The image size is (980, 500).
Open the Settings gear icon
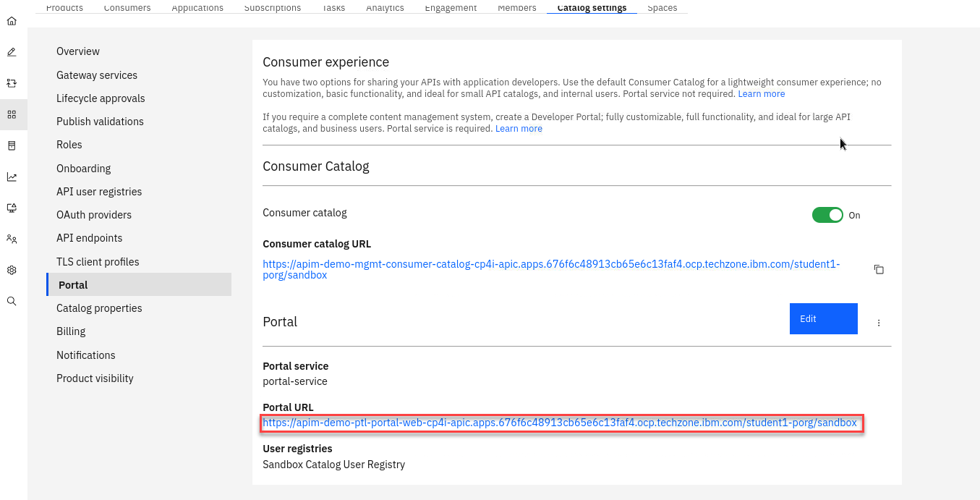12,270
